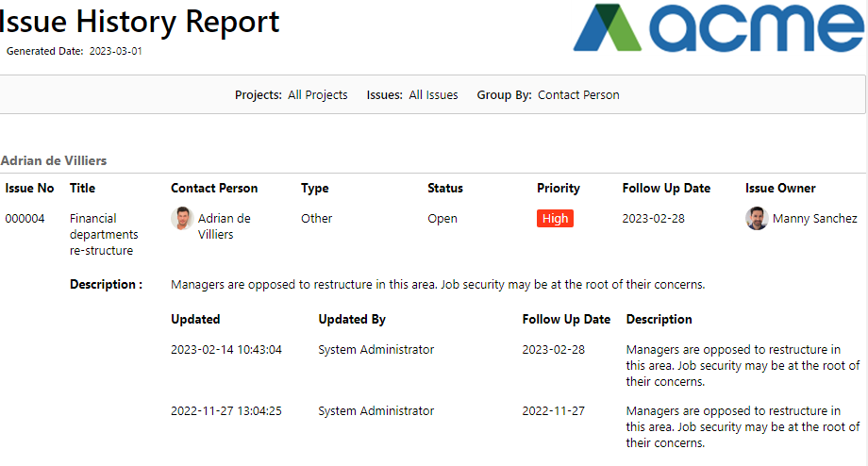Click the Issue History Report heading
Image resolution: width=868 pixels, height=466 pixels.
140,22
